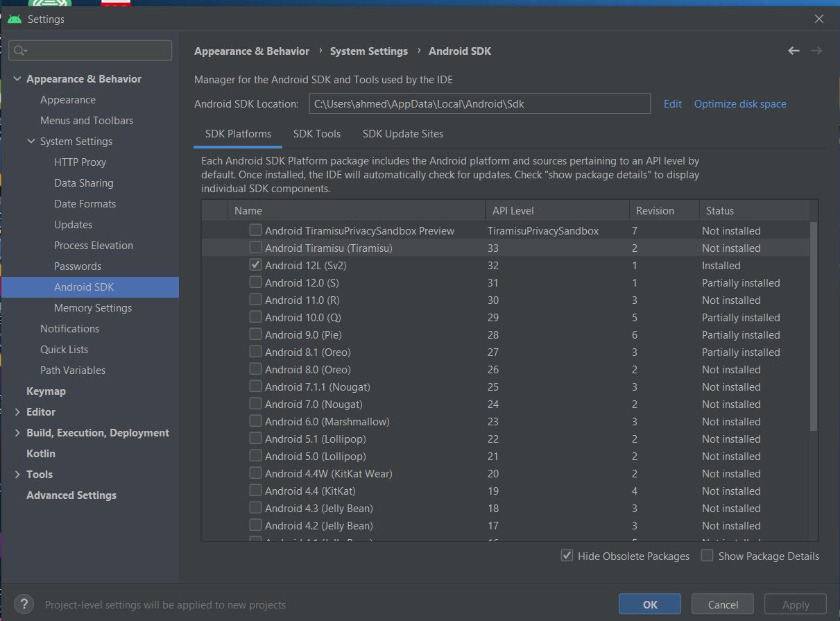Expand the Tools settings section
This screenshot has width=840, height=621.
[x=17, y=475]
